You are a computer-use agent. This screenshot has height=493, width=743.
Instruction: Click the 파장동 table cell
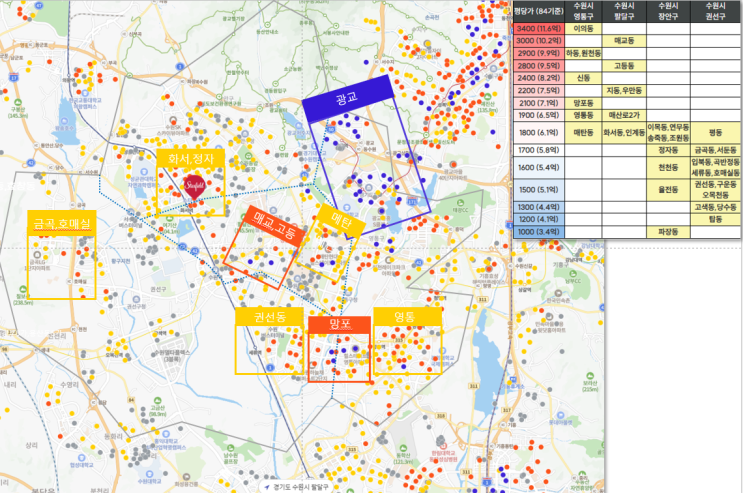pyautogui.click(x=668, y=232)
